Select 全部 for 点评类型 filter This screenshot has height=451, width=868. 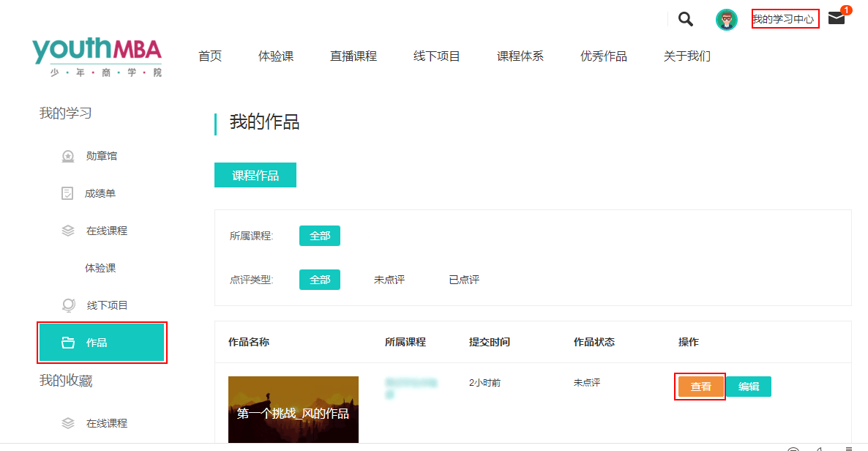point(320,280)
